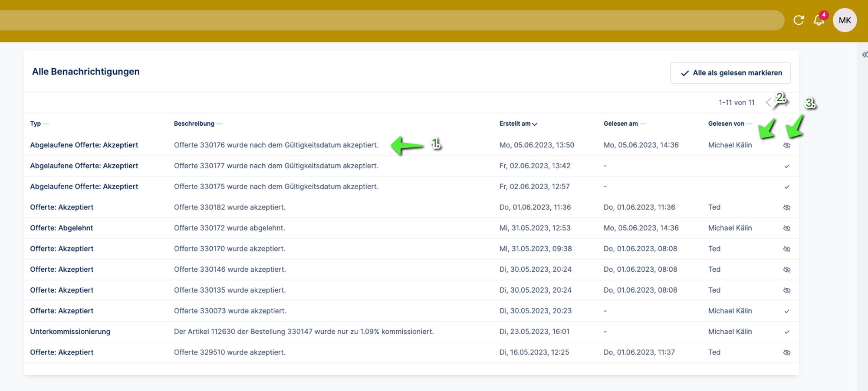Image resolution: width=868 pixels, height=391 pixels.
Task: Mark Offerte 330175 notification as read
Action: pos(787,187)
